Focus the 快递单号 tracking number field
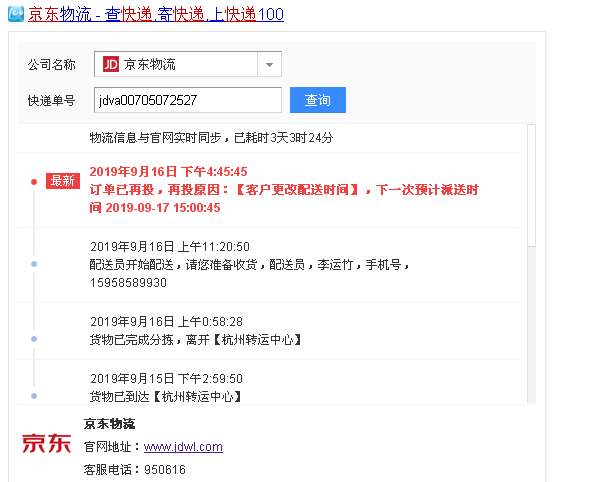The height and width of the screenshot is (482, 596). (188, 100)
